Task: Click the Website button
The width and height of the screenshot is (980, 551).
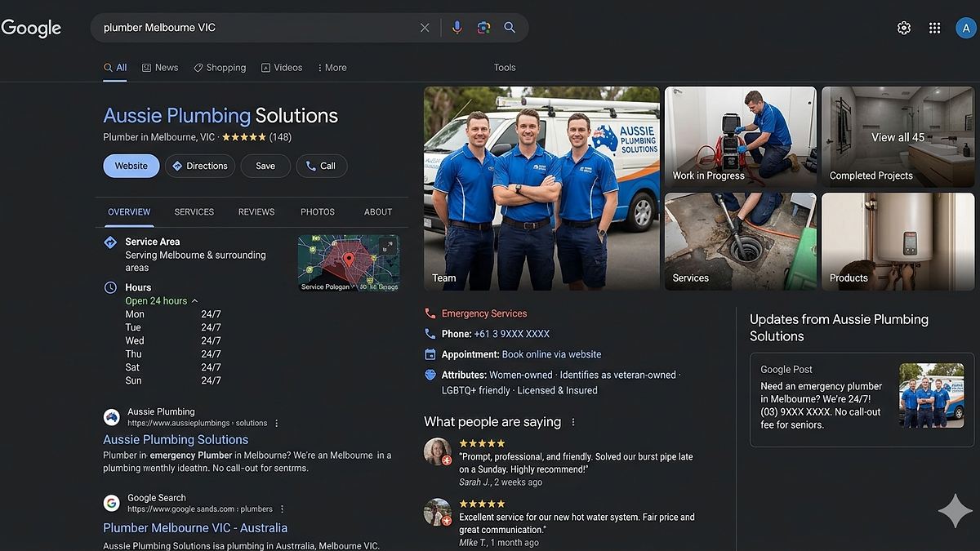Action: [131, 166]
